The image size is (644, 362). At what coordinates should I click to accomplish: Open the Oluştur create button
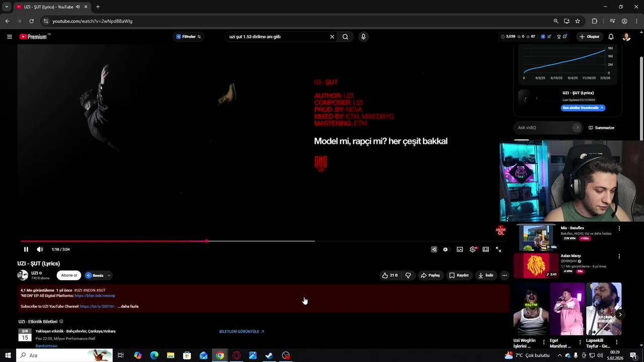(589, 37)
